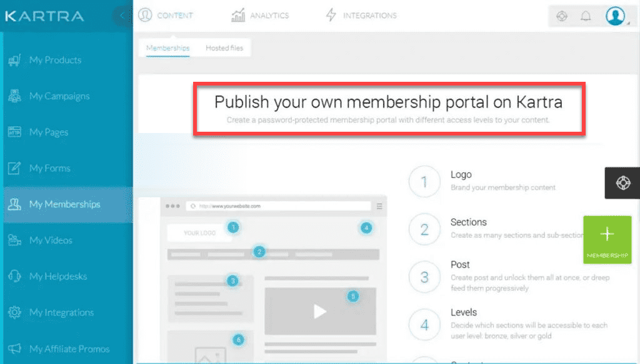Click the Logo step heading
The height and width of the screenshot is (364, 640).
pos(461,174)
